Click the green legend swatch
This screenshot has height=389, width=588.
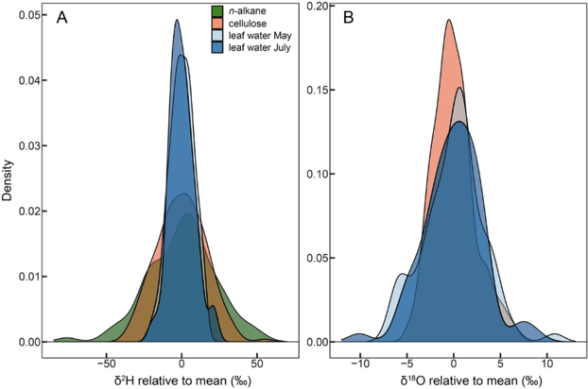click(x=217, y=11)
